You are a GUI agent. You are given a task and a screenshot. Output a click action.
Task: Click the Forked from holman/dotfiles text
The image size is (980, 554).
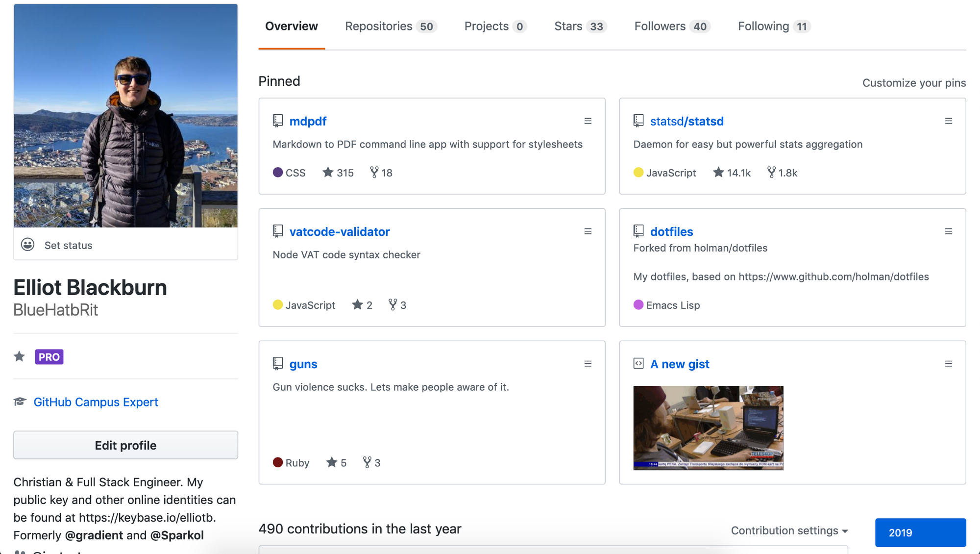coord(700,248)
